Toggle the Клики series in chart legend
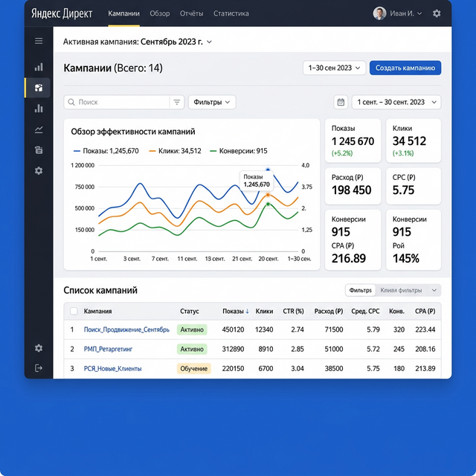Image resolution: width=476 pixels, height=476 pixels. pyautogui.click(x=175, y=151)
